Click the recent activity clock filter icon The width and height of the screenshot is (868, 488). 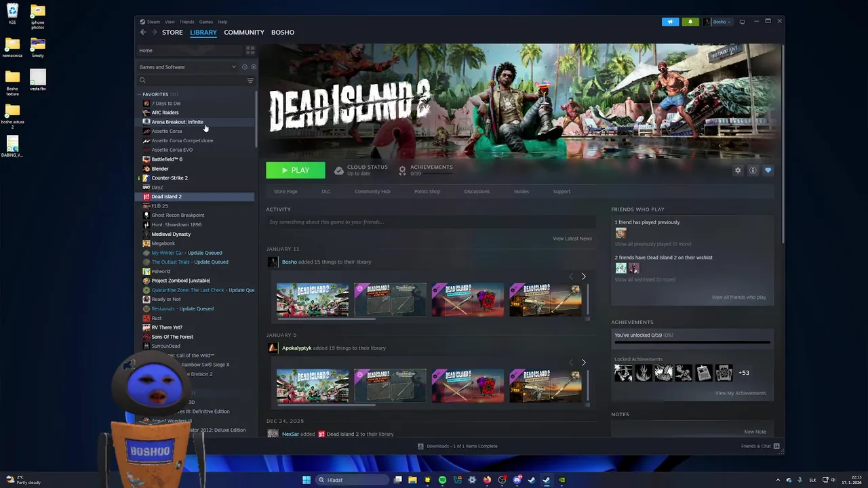[245, 67]
